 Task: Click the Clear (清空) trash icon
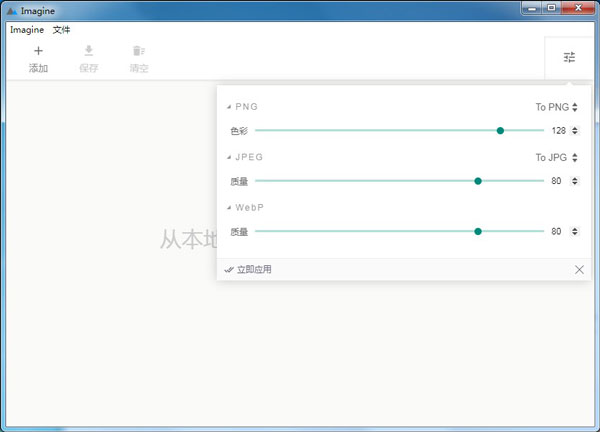click(x=139, y=51)
